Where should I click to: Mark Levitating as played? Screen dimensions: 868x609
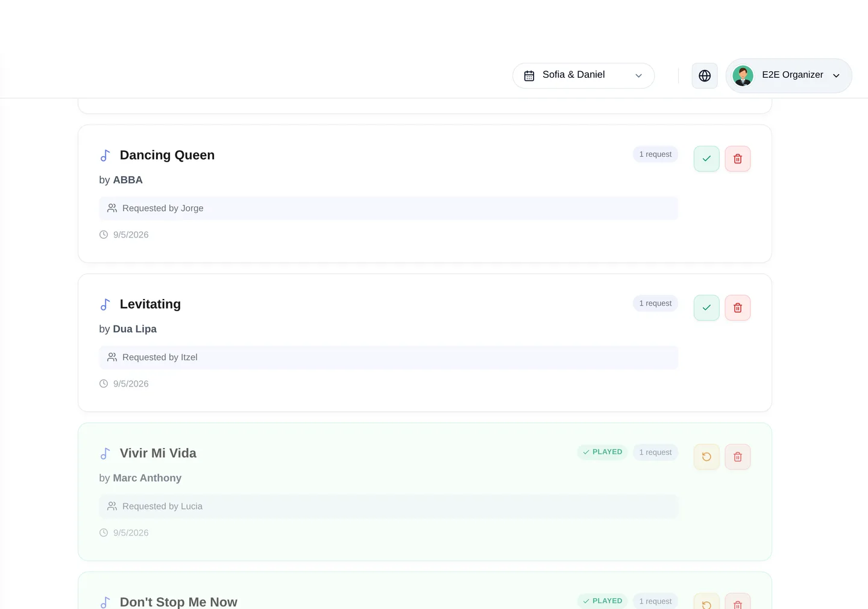[x=706, y=308]
